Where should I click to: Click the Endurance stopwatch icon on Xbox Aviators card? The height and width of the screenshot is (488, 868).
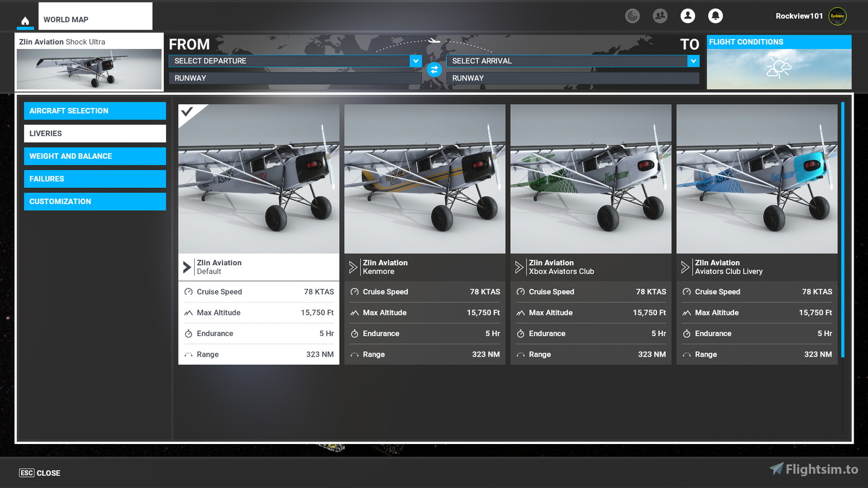[521, 333]
